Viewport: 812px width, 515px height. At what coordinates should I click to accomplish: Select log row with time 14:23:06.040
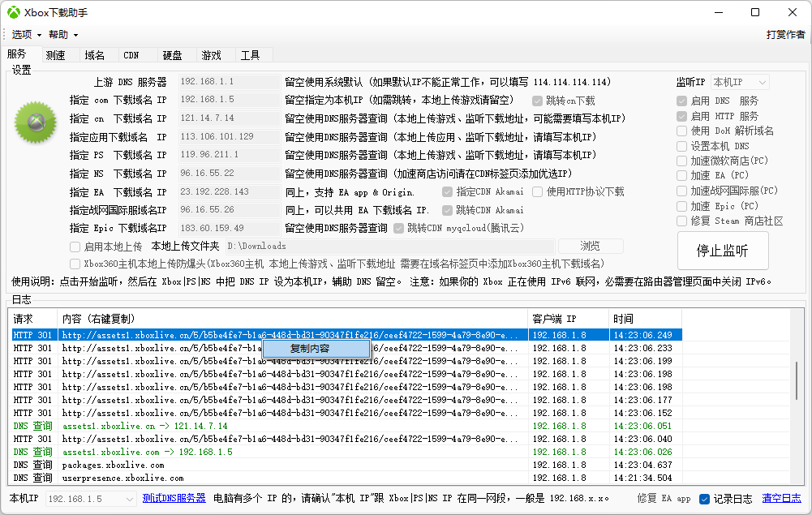tap(346, 439)
